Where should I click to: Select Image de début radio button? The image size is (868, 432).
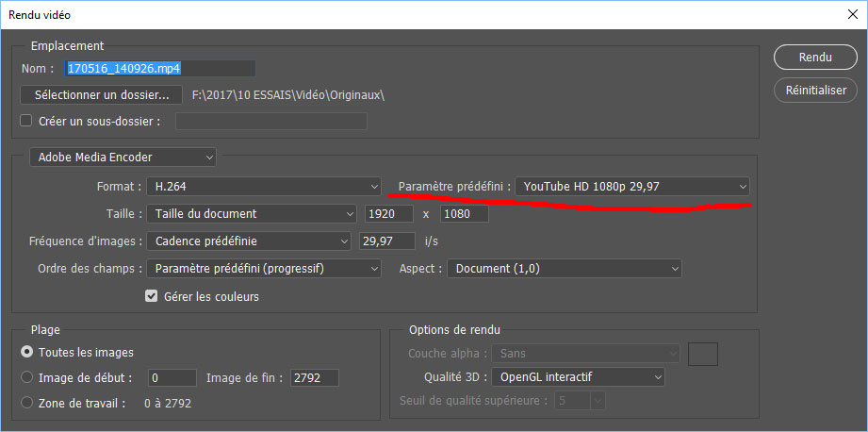[26, 378]
